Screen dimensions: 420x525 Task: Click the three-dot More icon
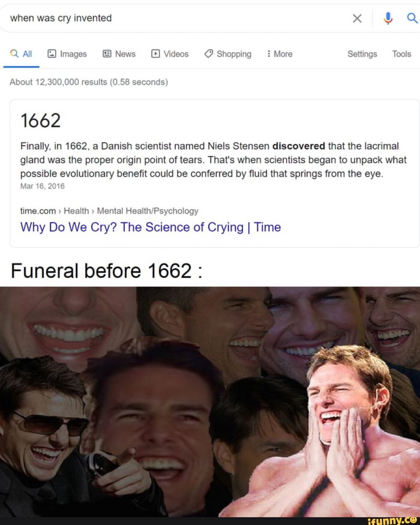click(269, 54)
